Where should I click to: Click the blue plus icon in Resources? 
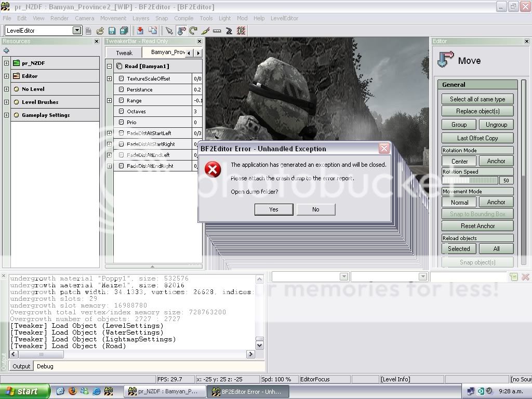click(6, 50)
